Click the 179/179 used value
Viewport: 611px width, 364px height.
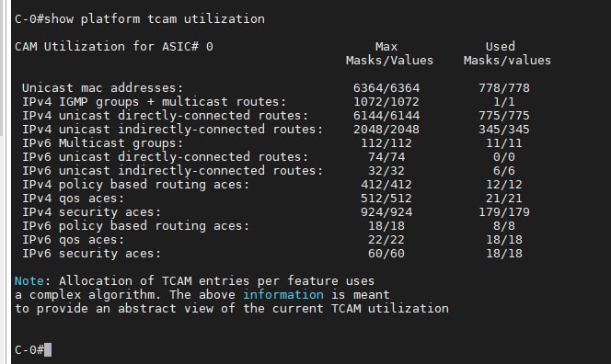[x=504, y=212]
